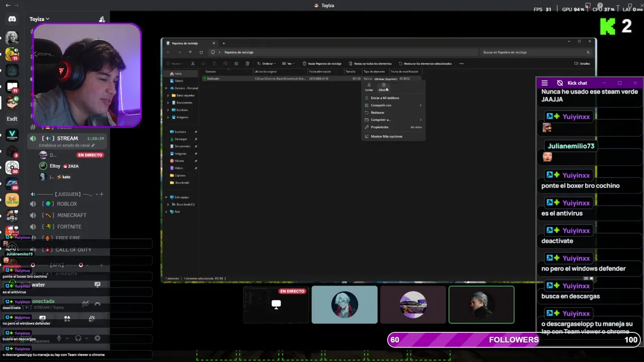Viewport: 644px width, 362px height.
Task: Open the Kick chat hamburger menu
Action: (544, 83)
